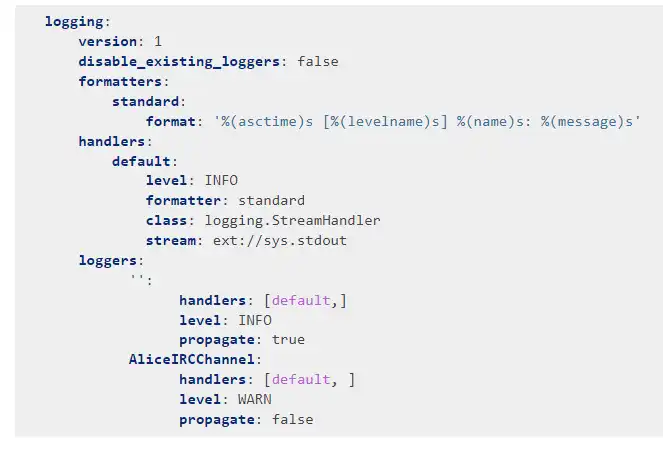Click the 'formatter' key in default handler
The width and height of the screenshot is (663, 450).
186,200
